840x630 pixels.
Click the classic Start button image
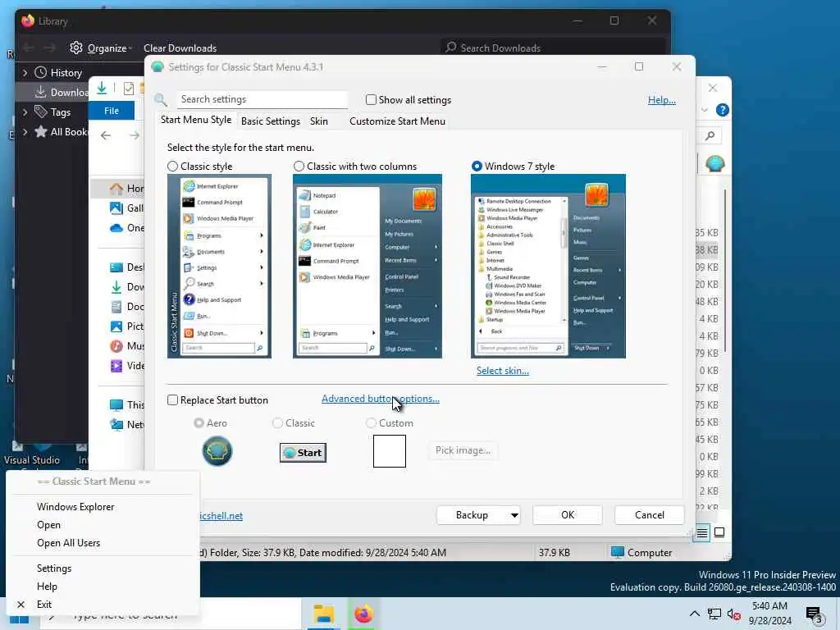click(x=303, y=453)
